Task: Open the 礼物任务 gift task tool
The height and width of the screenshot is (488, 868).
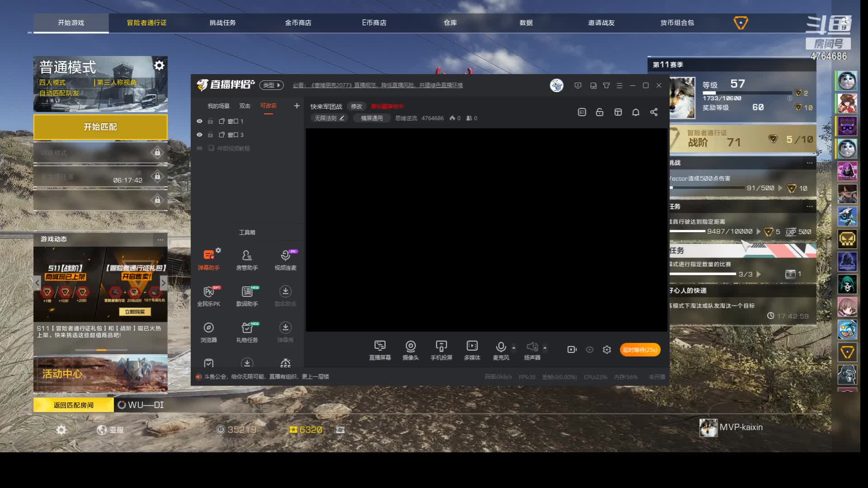Action: point(247,332)
